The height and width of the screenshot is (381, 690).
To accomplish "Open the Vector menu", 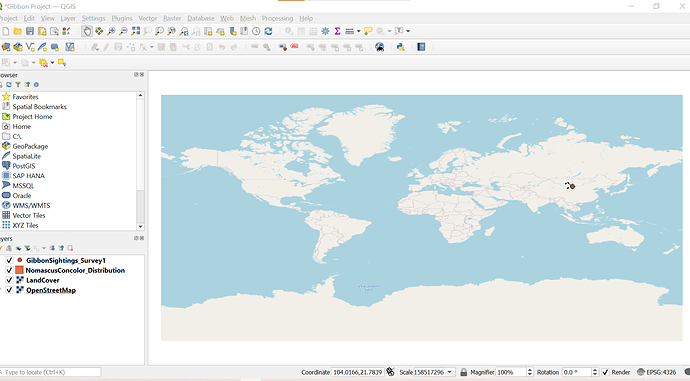I will pos(147,18).
